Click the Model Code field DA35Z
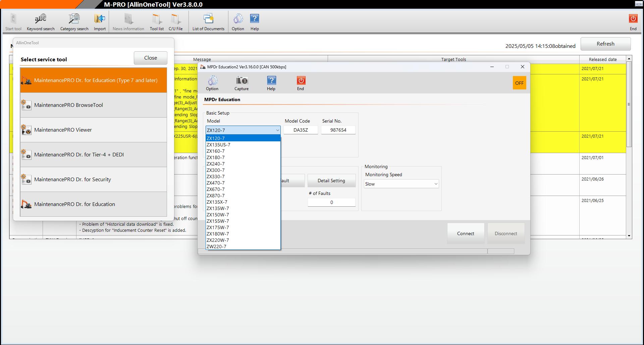This screenshot has width=644, height=345. pyautogui.click(x=301, y=130)
